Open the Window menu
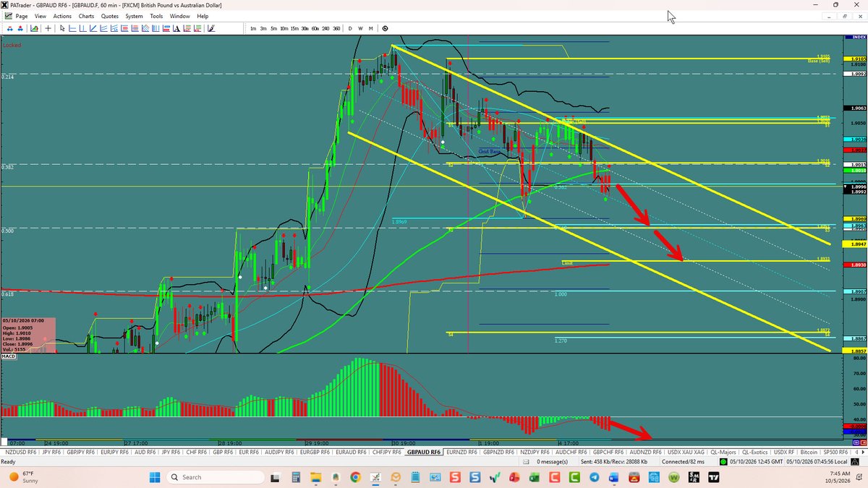The image size is (868, 488). pos(179,16)
